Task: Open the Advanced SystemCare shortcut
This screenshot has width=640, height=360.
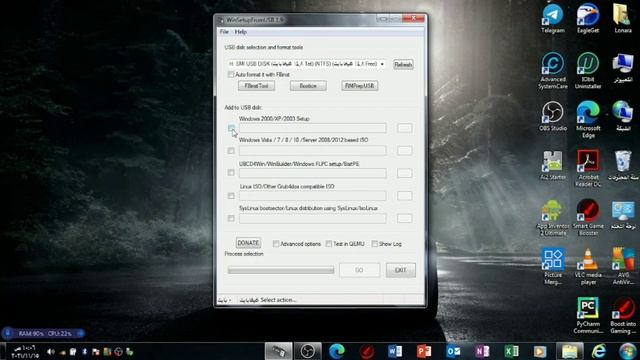Action: click(x=553, y=70)
